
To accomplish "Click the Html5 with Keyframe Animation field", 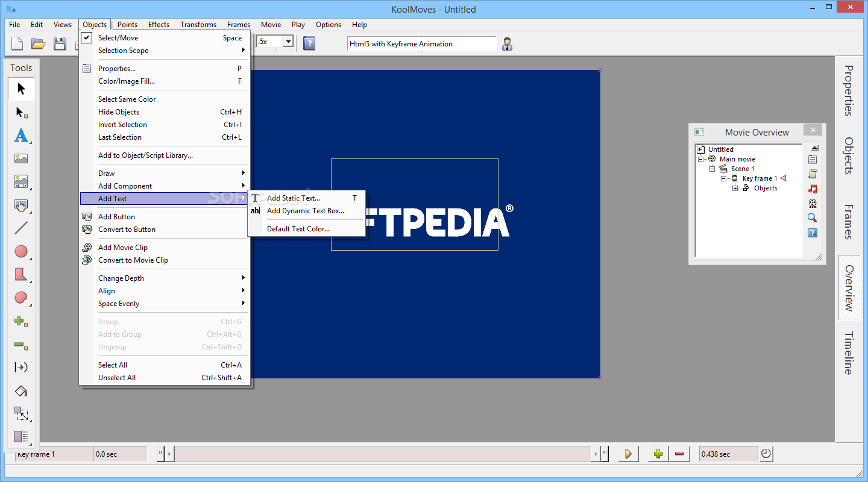I will (421, 44).
